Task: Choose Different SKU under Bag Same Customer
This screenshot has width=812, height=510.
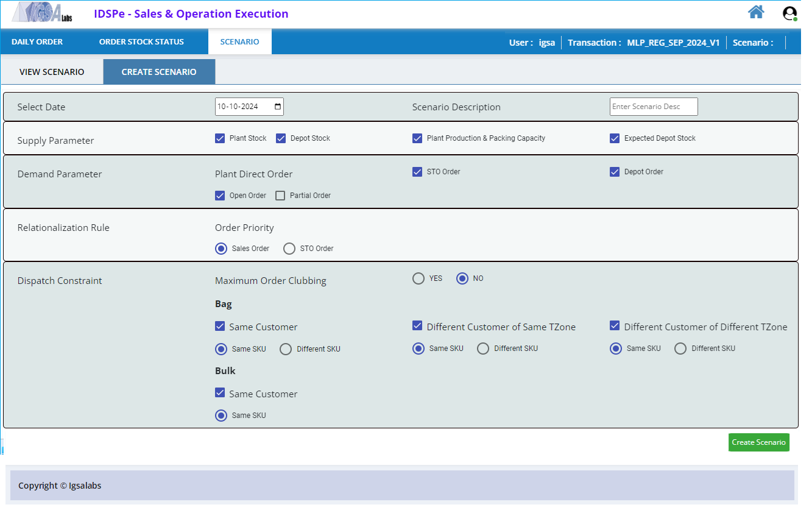Action: coord(286,349)
